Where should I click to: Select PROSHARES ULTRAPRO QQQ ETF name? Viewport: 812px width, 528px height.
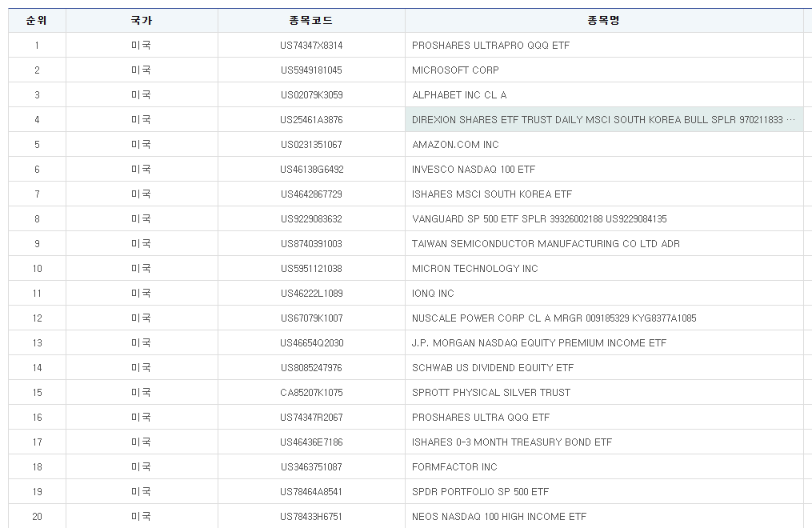[x=490, y=46]
